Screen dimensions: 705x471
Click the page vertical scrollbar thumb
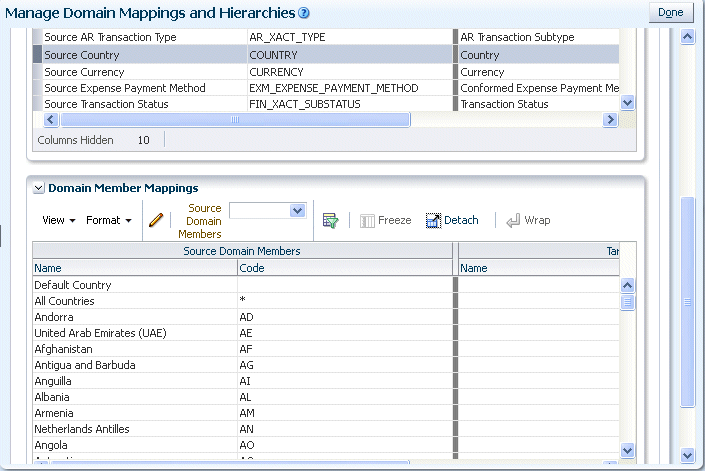(687, 302)
